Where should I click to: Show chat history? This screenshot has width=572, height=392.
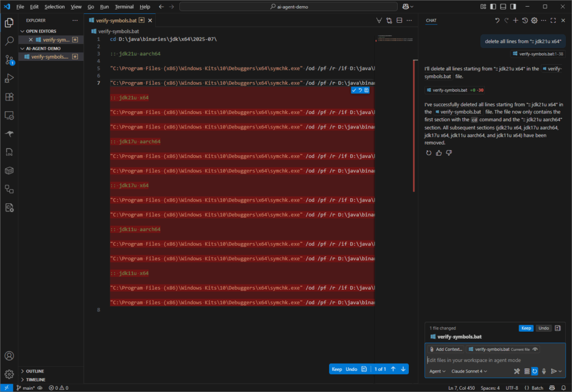[x=525, y=21]
